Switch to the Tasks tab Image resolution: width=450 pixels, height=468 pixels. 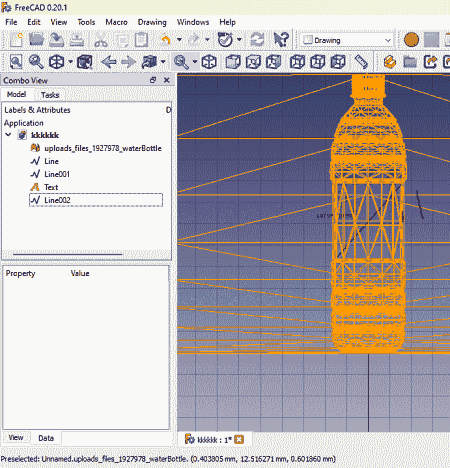[x=50, y=95]
